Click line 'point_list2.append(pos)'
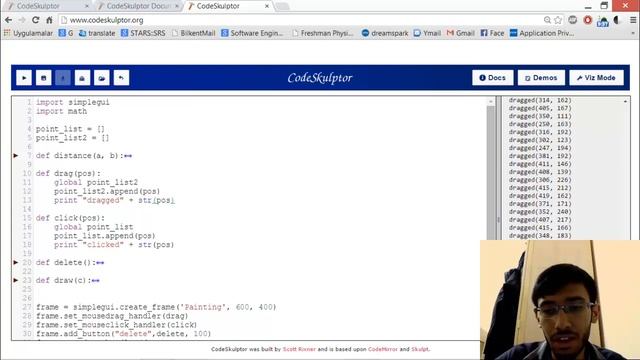 107,191
